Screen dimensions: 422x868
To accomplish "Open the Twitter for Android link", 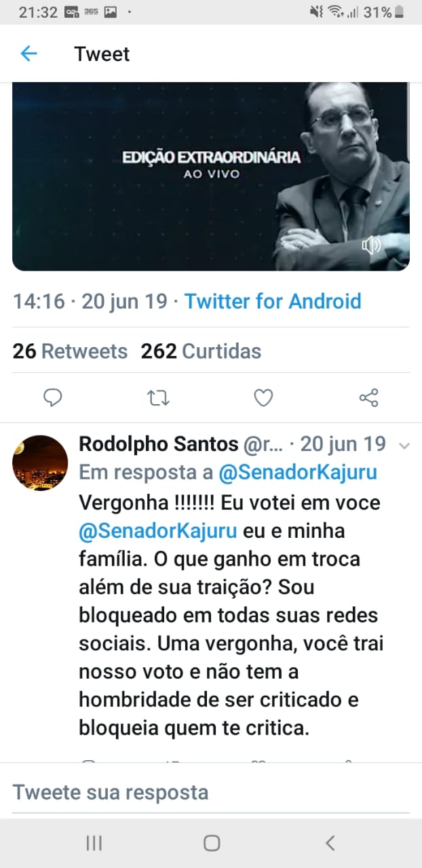I will pos(273,301).
